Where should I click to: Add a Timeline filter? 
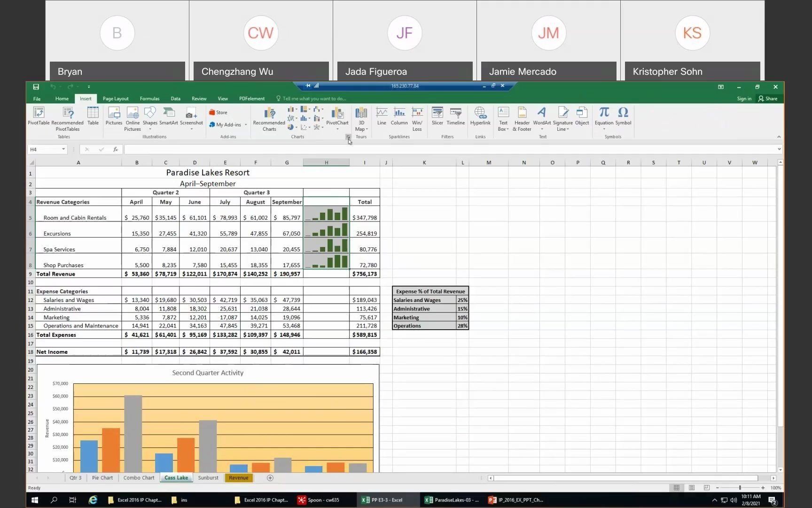(456, 116)
